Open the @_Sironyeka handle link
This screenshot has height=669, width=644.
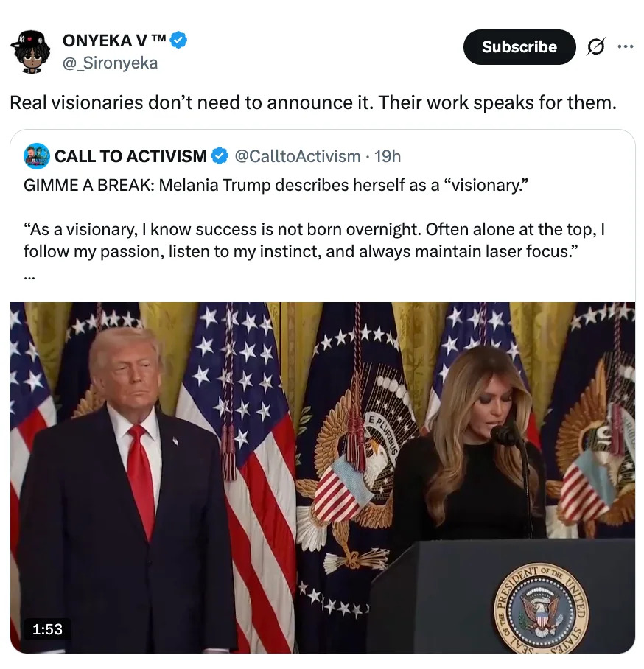[110, 63]
